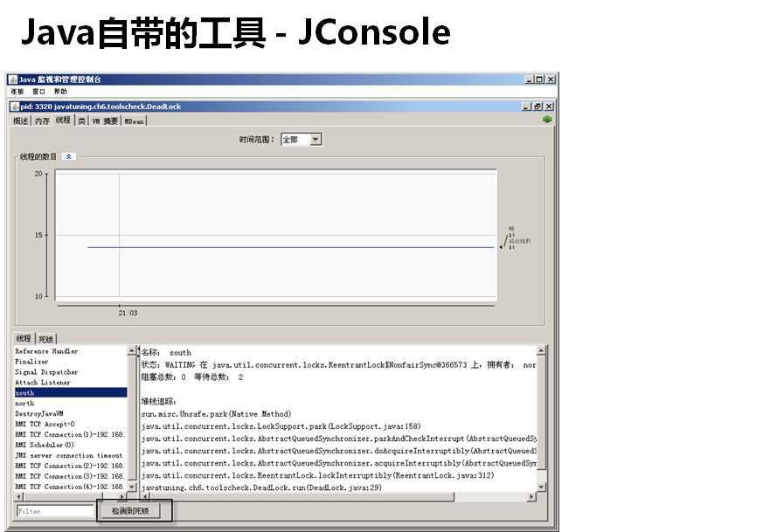Click the thread list scroll-left arrow
Image resolution: width=770 pixels, height=532 pixels.
tap(19, 497)
